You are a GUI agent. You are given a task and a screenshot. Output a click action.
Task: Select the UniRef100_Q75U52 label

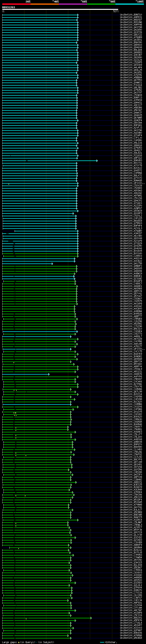pos(131,90)
